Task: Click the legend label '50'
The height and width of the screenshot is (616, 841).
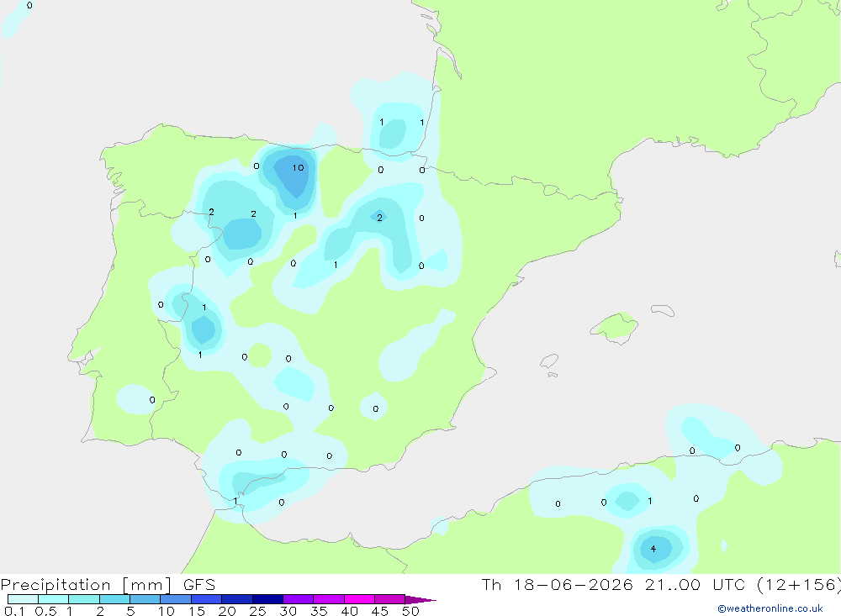Action: pos(411,611)
